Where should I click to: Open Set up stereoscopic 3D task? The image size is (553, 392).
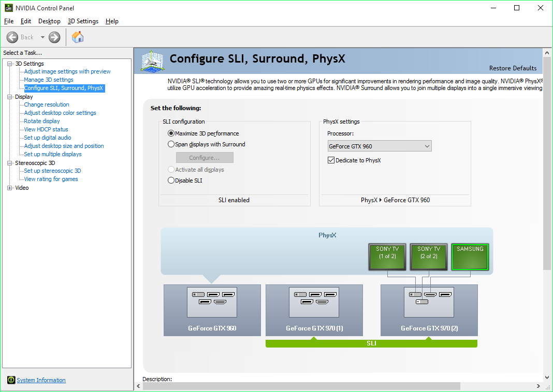[x=52, y=171]
